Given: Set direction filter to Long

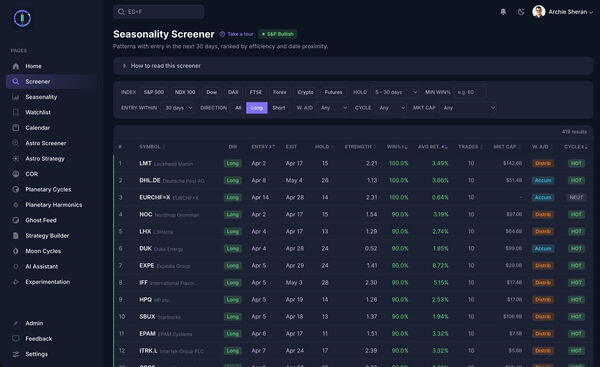Looking at the screenshot, I should point(257,108).
